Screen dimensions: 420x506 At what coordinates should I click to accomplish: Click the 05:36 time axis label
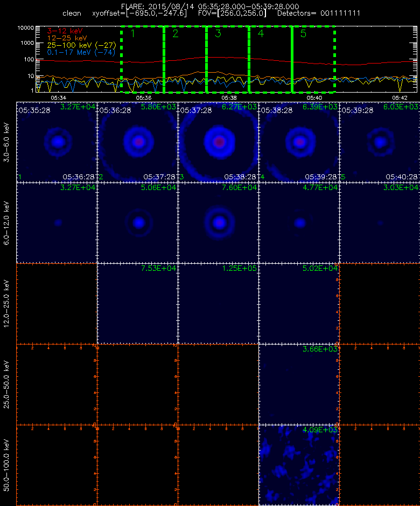tap(144, 97)
